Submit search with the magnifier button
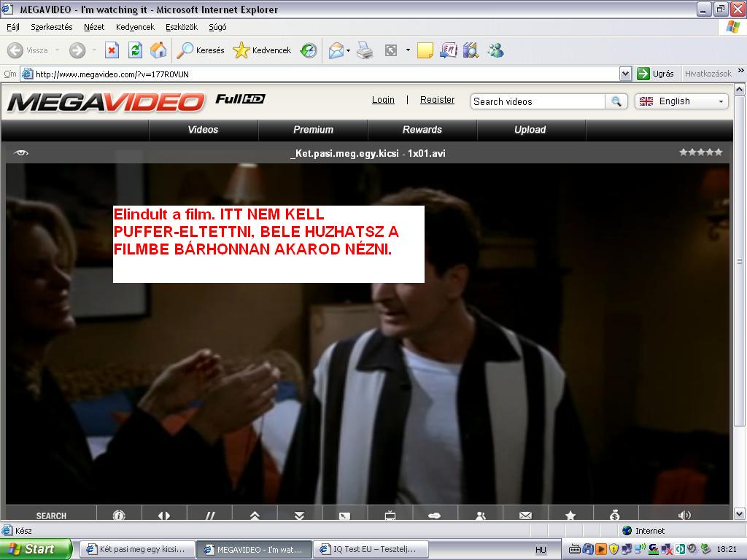The width and height of the screenshot is (747, 560). (616, 101)
